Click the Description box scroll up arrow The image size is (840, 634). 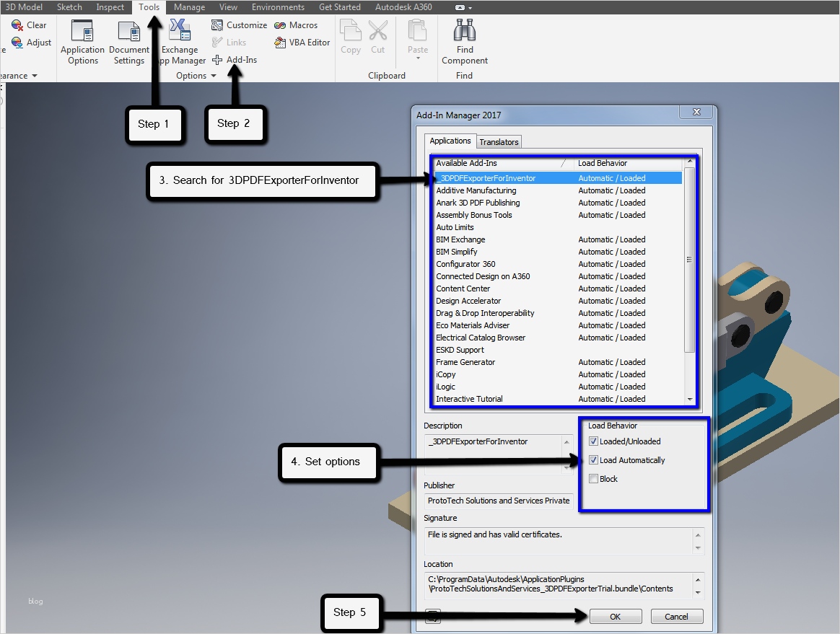click(566, 442)
